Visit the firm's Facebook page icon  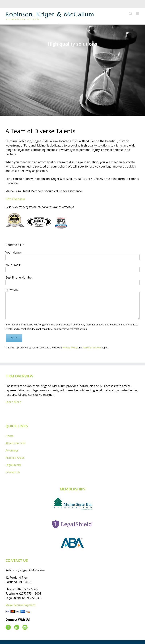(x=8, y=627)
